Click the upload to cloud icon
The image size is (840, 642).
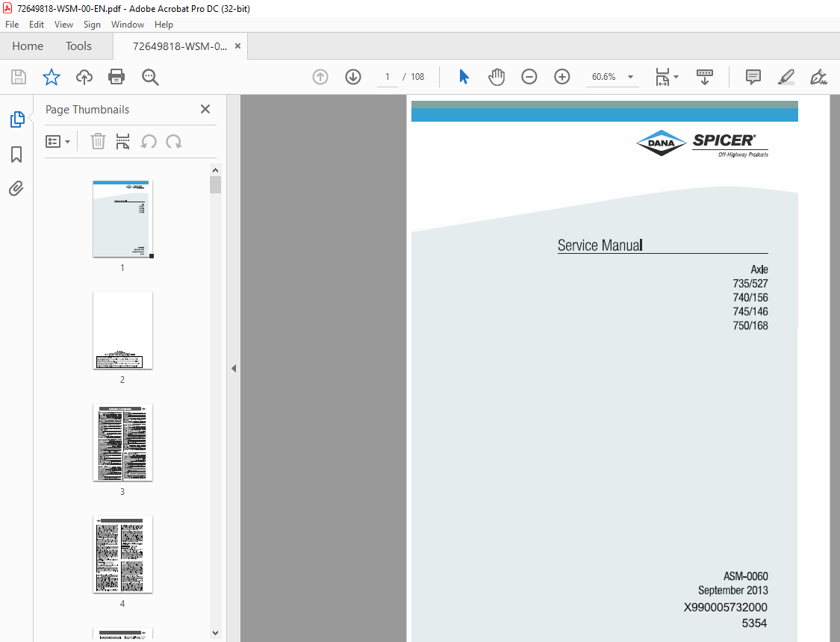84,77
